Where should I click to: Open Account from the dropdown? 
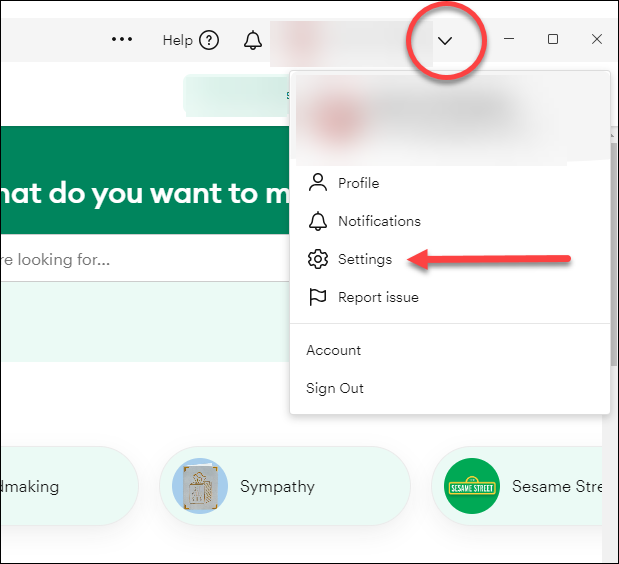click(x=334, y=350)
